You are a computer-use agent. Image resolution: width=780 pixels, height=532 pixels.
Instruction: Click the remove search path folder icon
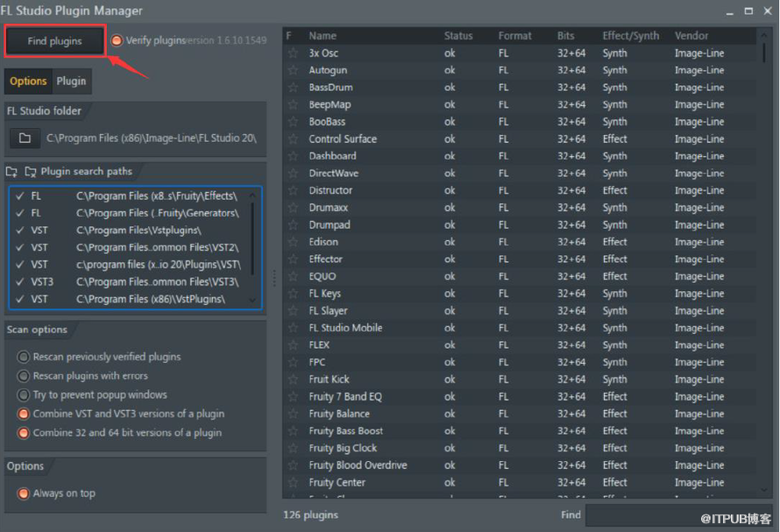pos(31,172)
